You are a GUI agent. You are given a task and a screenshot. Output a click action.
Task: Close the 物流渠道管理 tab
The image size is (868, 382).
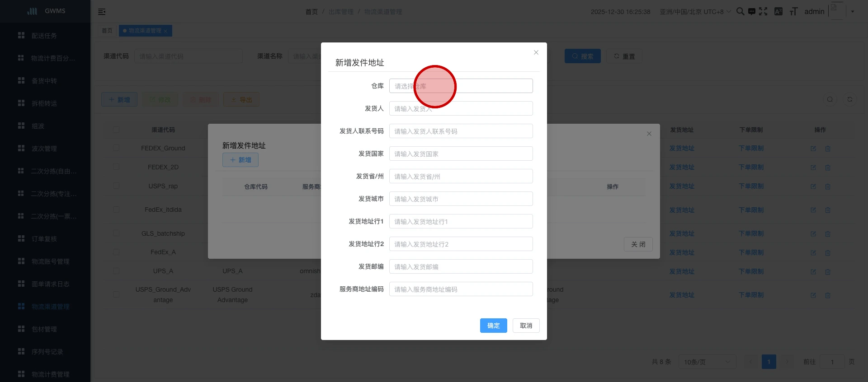click(165, 31)
